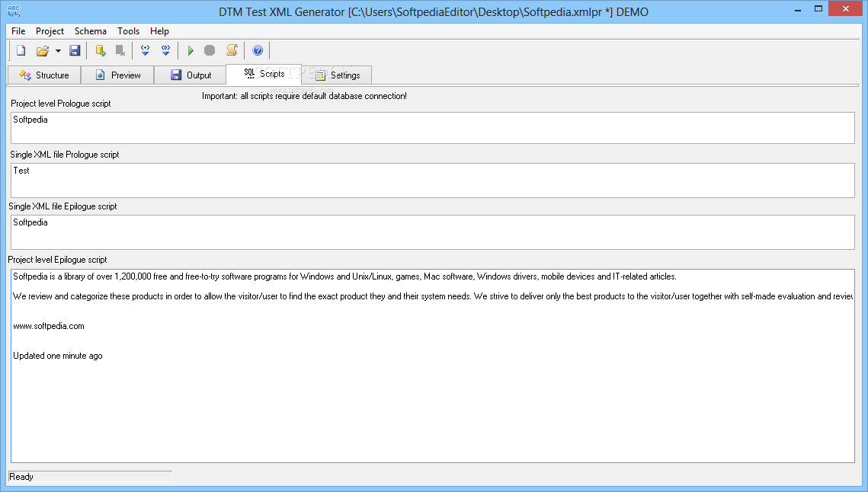The height and width of the screenshot is (492, 868).
Task: Click the 'Project level Epilogue script' label
Action: point(58,260)
